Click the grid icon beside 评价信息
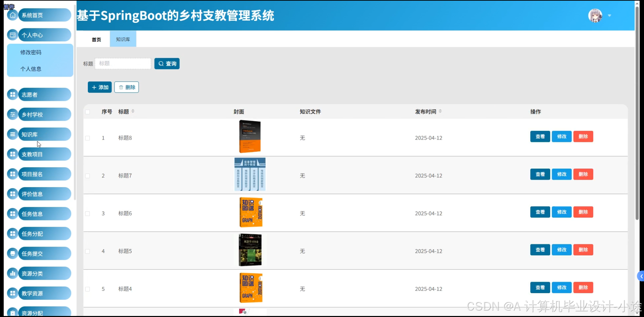This screenshot has width=644, height=317. (12, 194)
